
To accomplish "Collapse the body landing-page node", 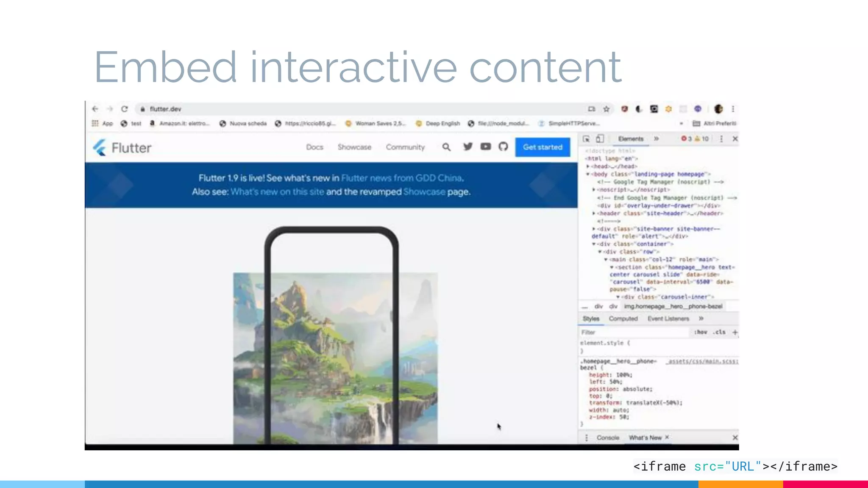I will tap(588, 174).
